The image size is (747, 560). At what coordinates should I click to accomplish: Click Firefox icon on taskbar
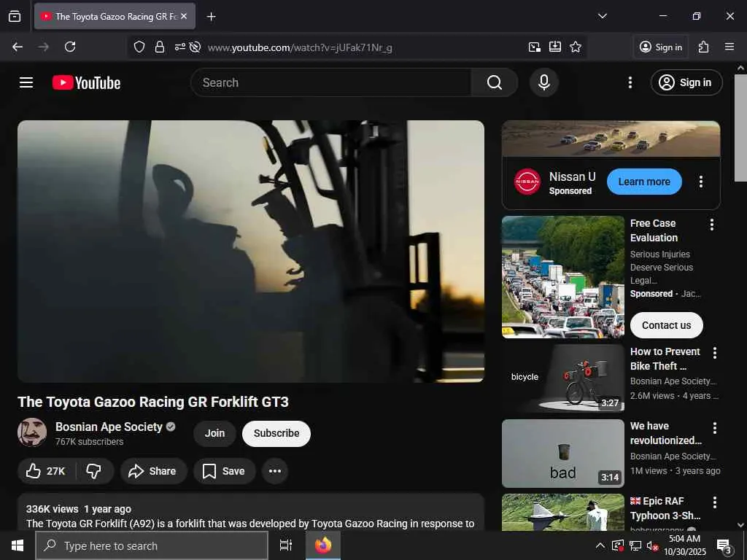point(323,545)
